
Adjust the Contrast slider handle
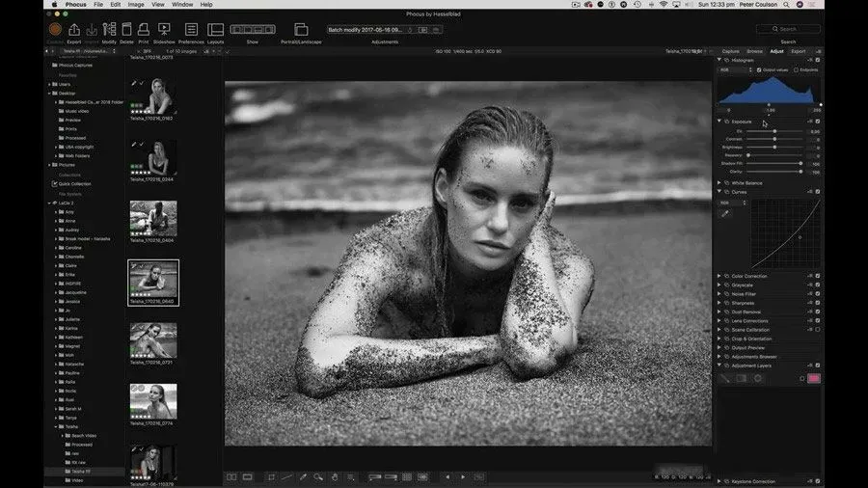(774, 140)
